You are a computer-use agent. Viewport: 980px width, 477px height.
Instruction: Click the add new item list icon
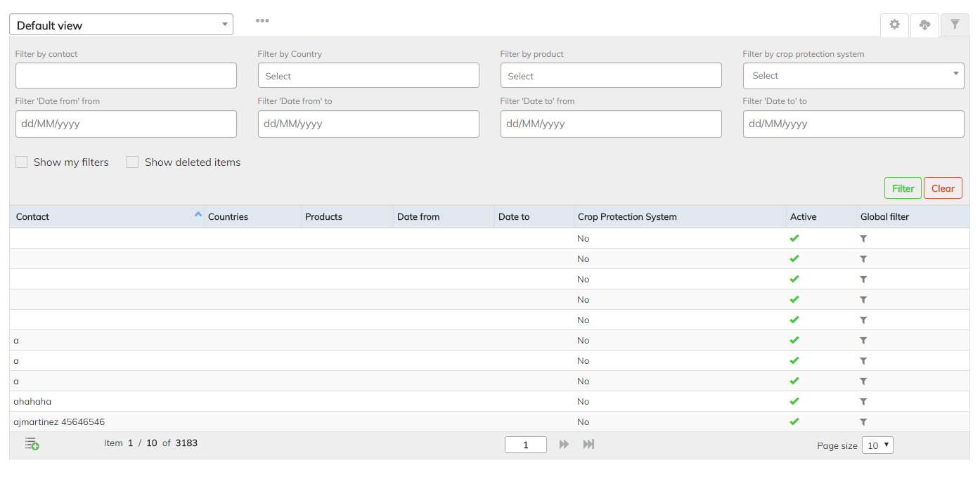[x=32, y=444]
